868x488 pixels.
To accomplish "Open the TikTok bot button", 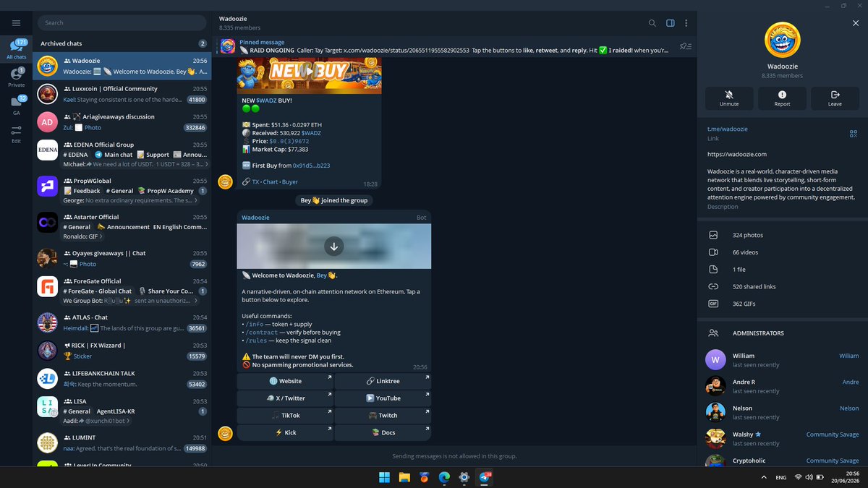I will pyautogui.click(x=285, y=416).
